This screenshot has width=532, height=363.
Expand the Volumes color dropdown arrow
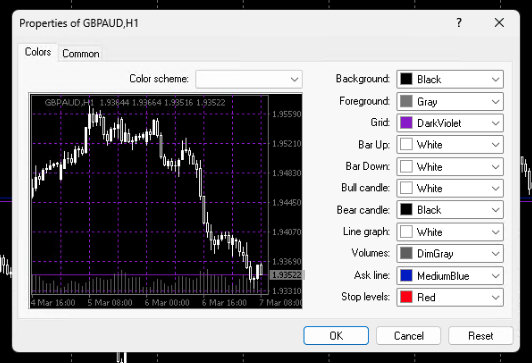495,254
